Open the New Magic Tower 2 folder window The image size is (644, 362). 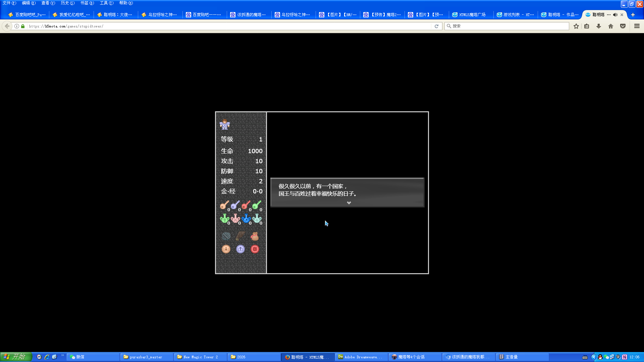201,357
